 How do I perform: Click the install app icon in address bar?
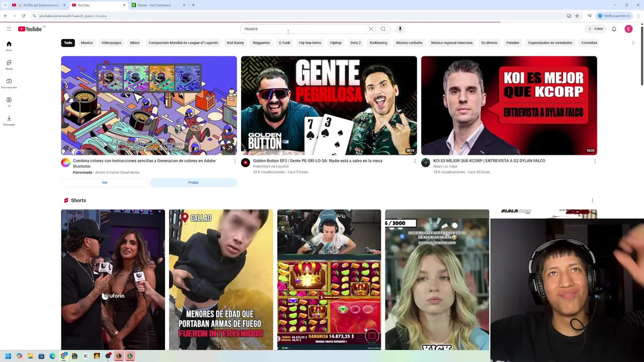coord(569,16)
